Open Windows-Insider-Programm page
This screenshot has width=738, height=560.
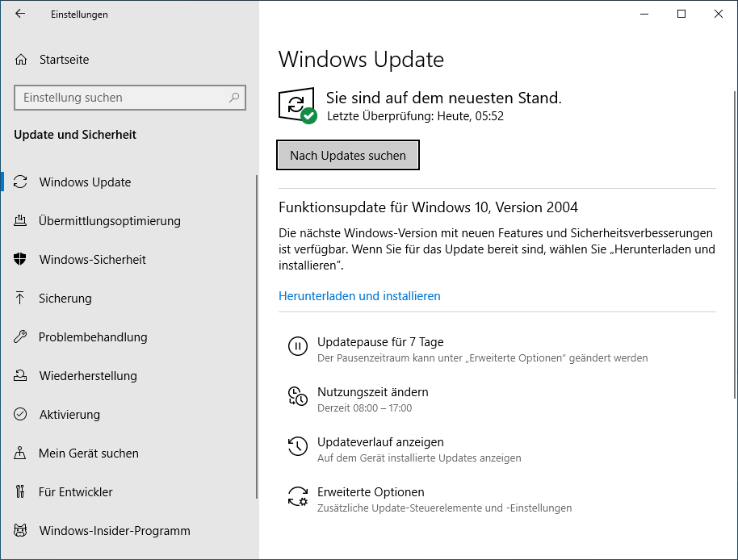coord(115,531)
